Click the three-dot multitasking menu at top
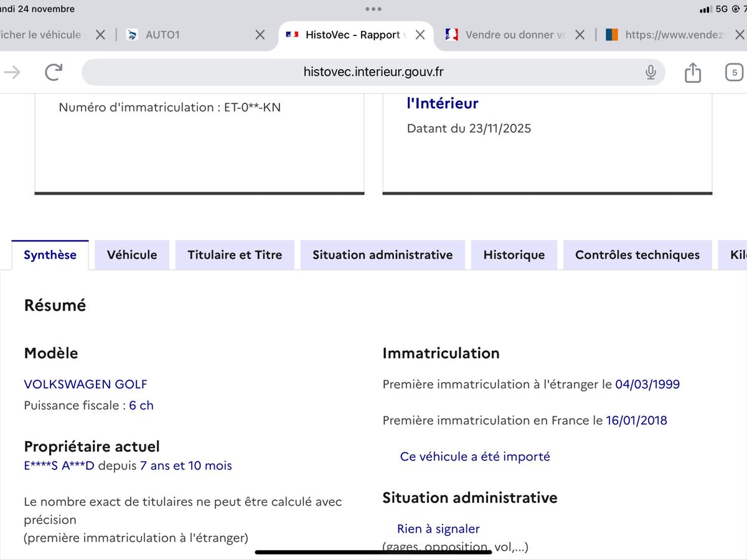747x560 pixels. pyautogui.click(x=374, y=9)
